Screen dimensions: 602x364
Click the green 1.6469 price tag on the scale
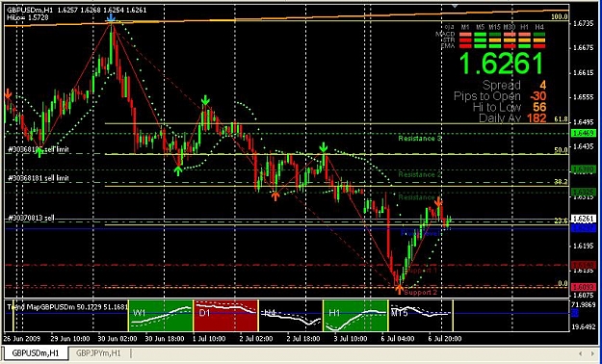click(584, 133)
